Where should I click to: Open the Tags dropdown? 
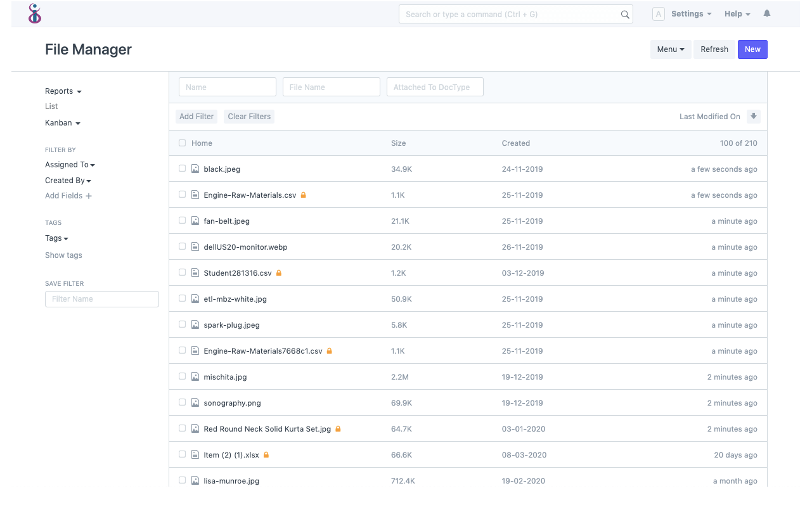point(56,238)
